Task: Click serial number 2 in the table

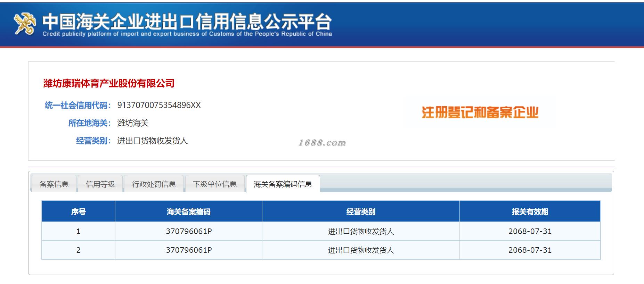Action: point(79,250)
